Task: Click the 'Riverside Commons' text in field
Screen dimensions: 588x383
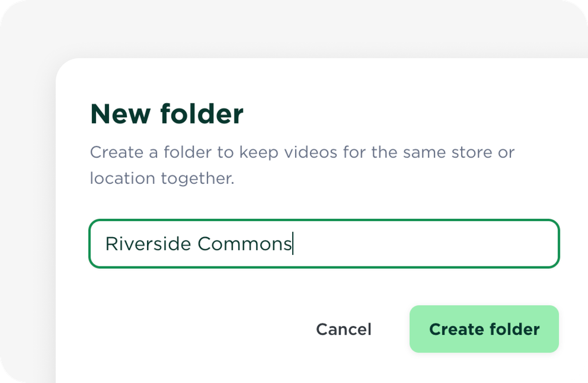Action: tap(198, 243)
